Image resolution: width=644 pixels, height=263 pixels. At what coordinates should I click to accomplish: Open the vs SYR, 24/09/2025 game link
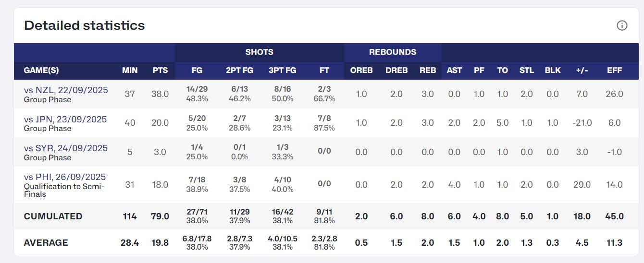coord(66,148)
